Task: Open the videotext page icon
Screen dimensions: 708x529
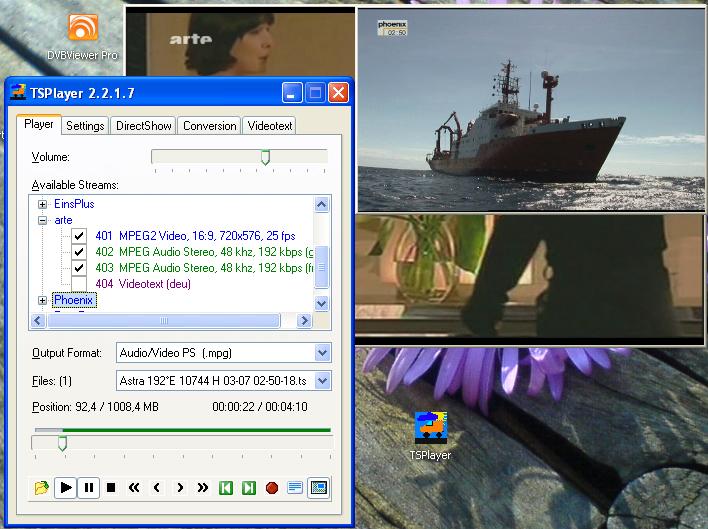Action: [x=295, y=488]
